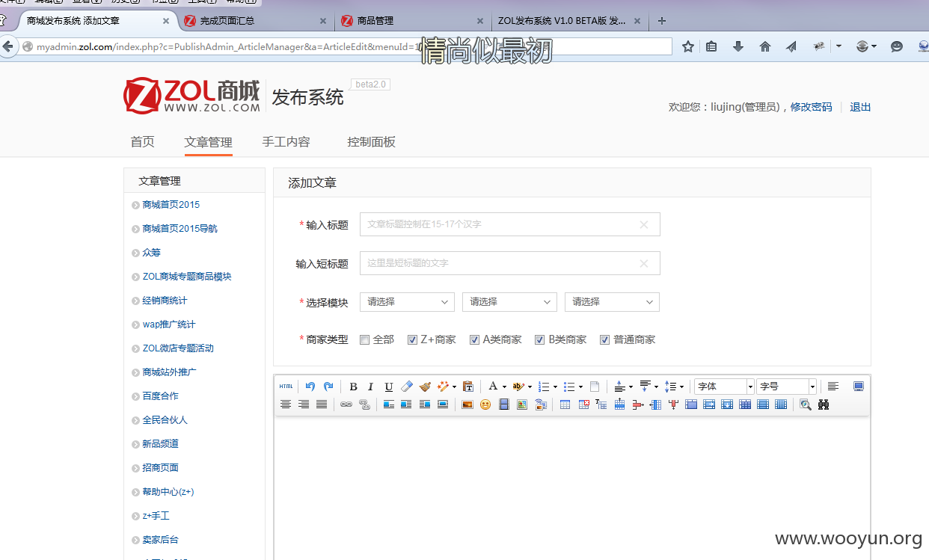Screen dimensions: 929x560
Task: Uncheck the 普通商家 checkbox
Action: click(604, 339)
